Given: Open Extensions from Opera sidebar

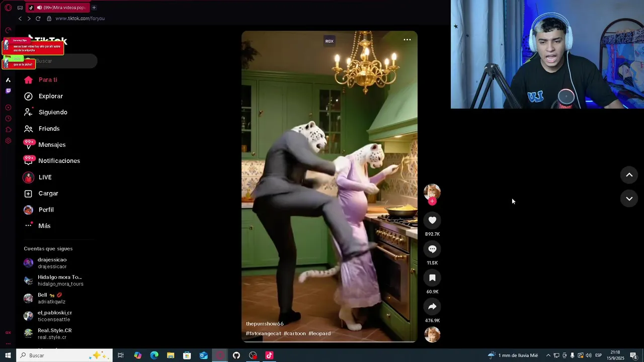Looking at the screenshot, I should 8,130.
